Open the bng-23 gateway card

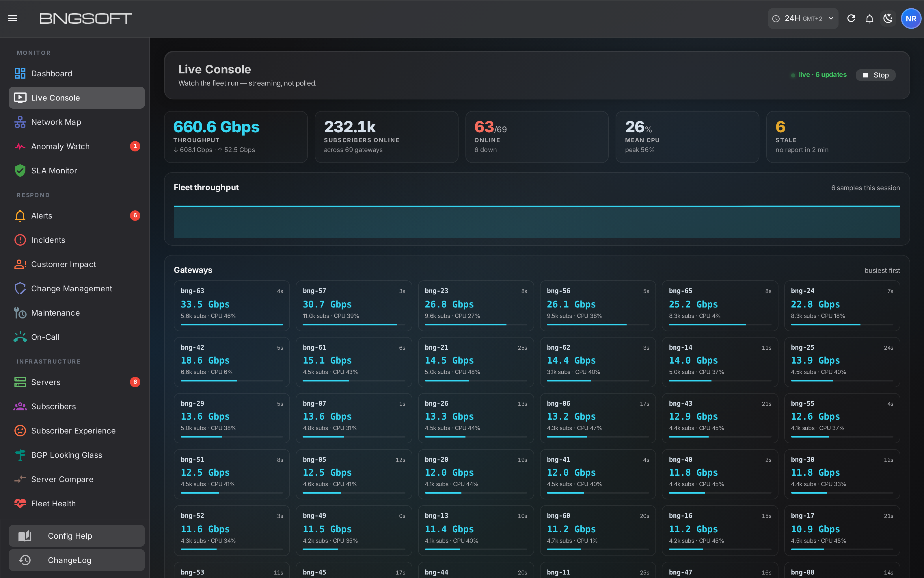[x=476, y=306]
